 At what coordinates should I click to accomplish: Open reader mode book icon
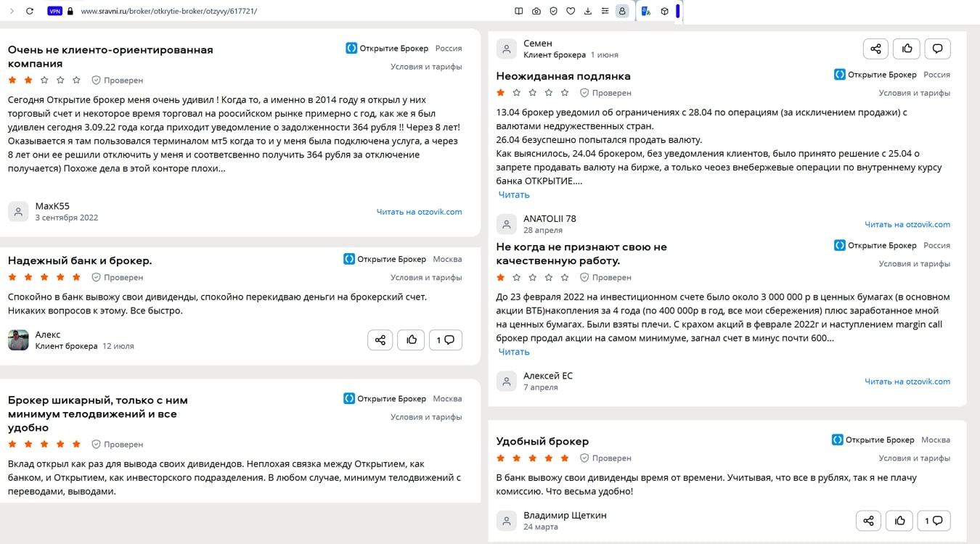click(x=518, y=11)
